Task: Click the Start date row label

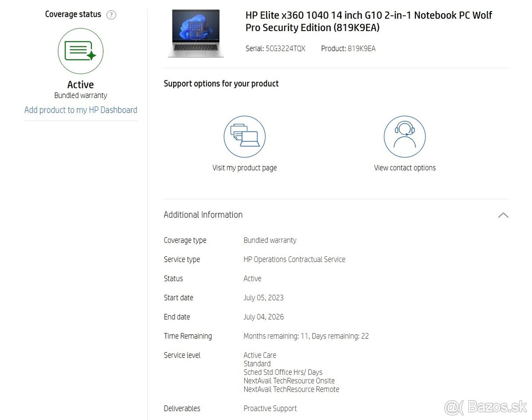Action: (179, 298)
